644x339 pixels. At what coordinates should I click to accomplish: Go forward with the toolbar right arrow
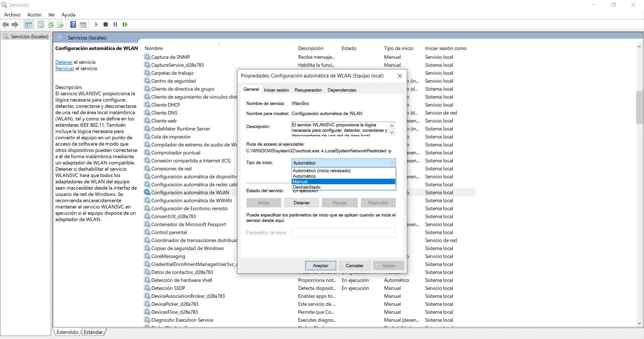pos(15,24)
